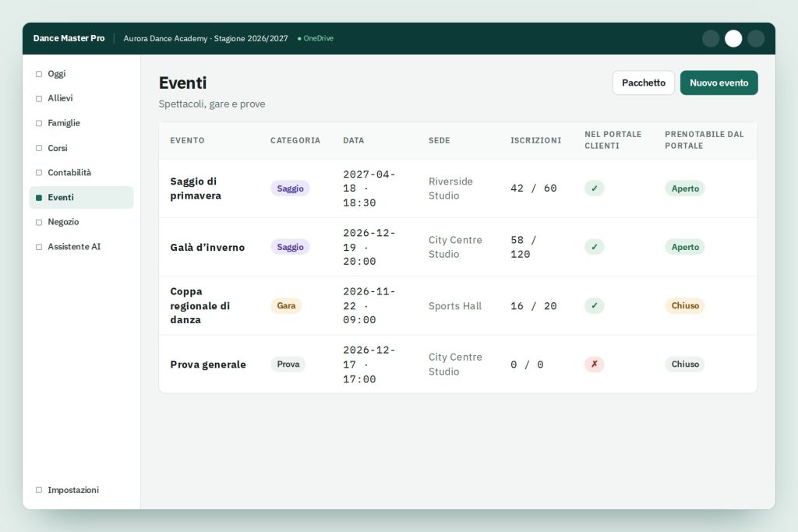This screenshot has width=798, height=532.
Task: Open the Prova generale event
Action: [207, 365]
